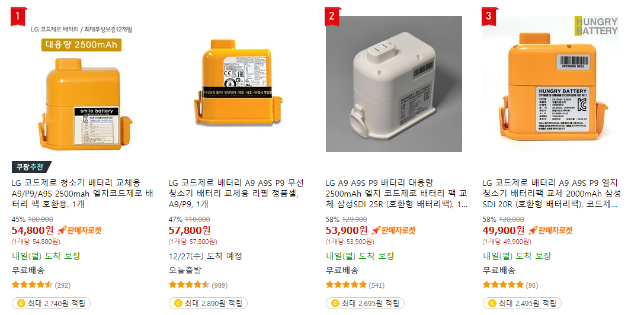
Task: Click the red rank 3 ribbon badge
Action: click(x=489, y=17)
